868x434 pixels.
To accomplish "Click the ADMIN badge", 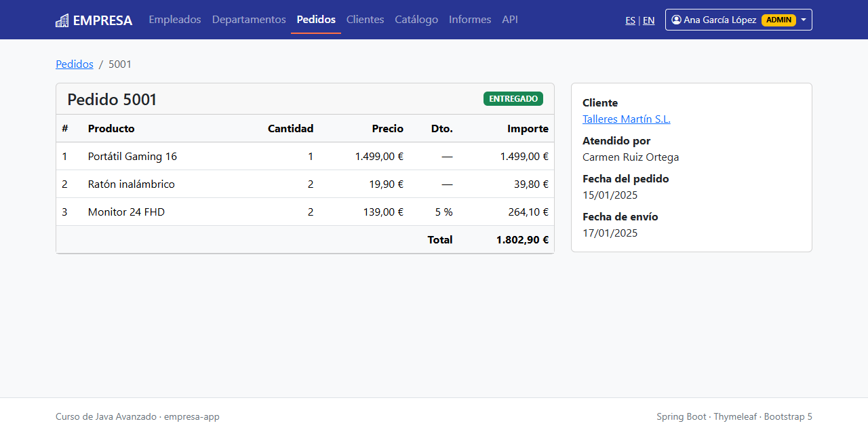I will (x=778, y=20).
